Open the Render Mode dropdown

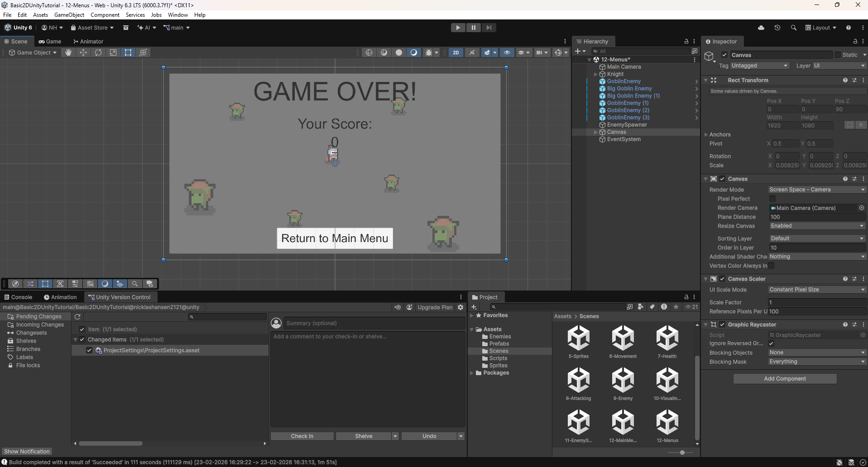point(817,190)
